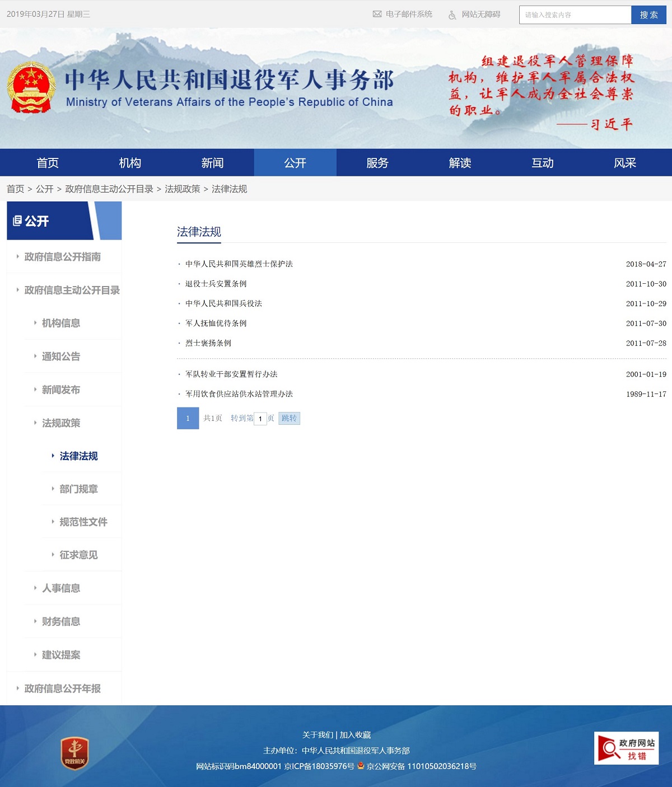672x787 pixels.
Task: Click the national emblem logo
Action: (31, 88)
